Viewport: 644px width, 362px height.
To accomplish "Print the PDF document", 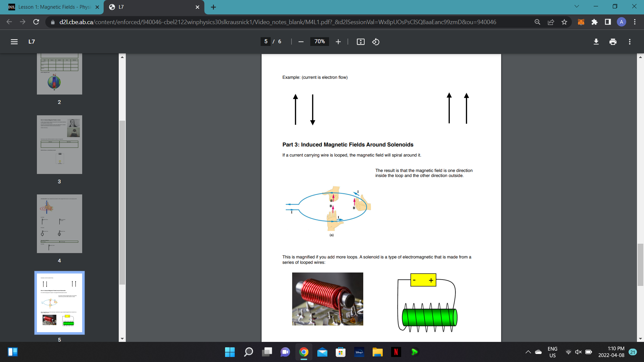I will click(x=613, y=42).
